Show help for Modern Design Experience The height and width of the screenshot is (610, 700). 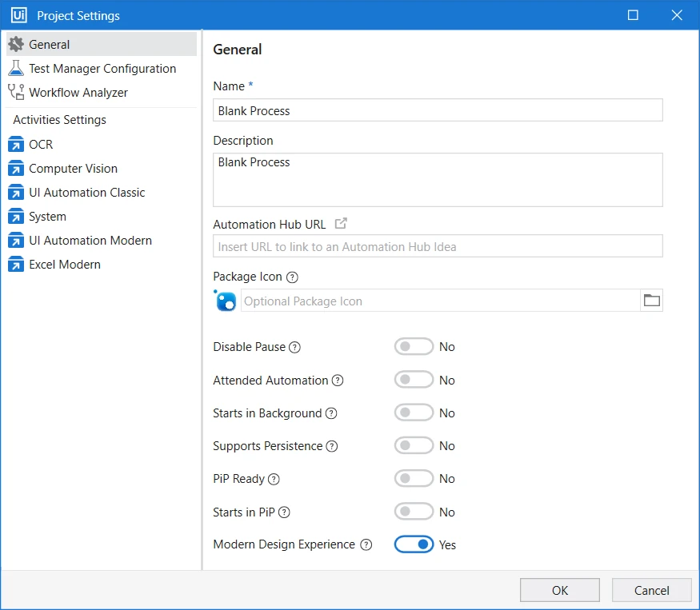point(366,545)
